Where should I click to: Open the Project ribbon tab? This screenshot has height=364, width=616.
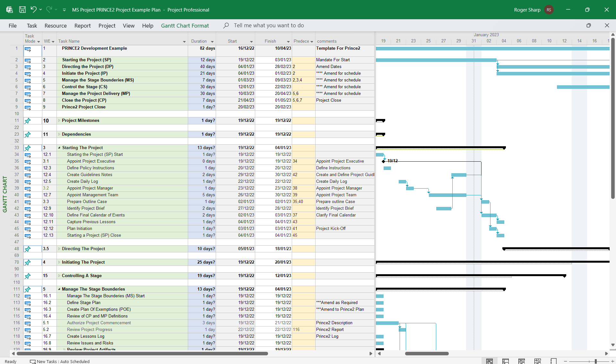(x=107, y=26)
